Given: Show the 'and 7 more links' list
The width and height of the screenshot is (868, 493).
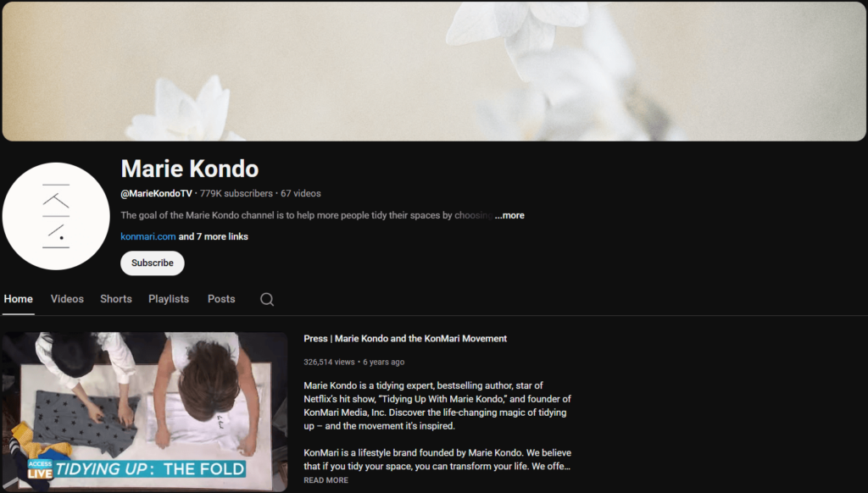Looking at the screenshot, I should coord(213,236).
